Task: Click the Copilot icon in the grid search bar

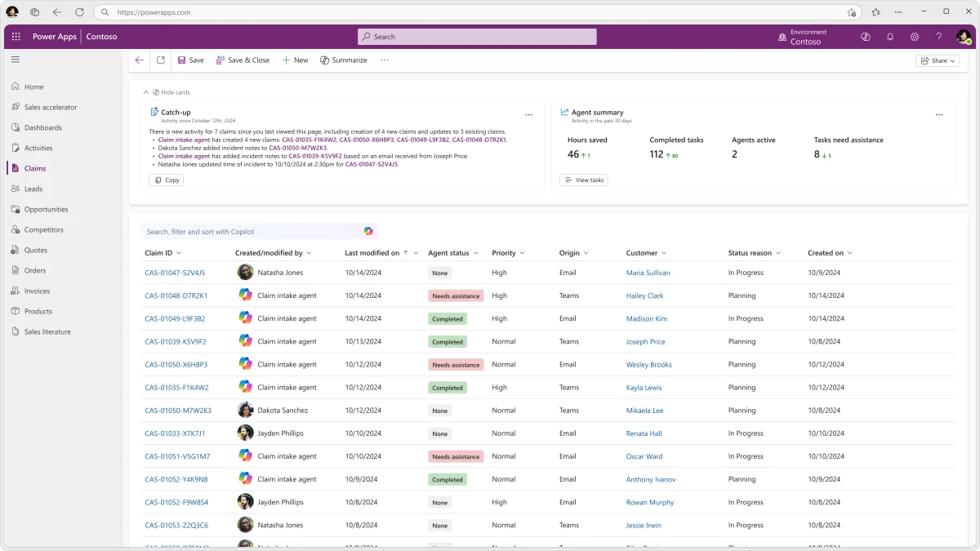Action: pos(368,231)
